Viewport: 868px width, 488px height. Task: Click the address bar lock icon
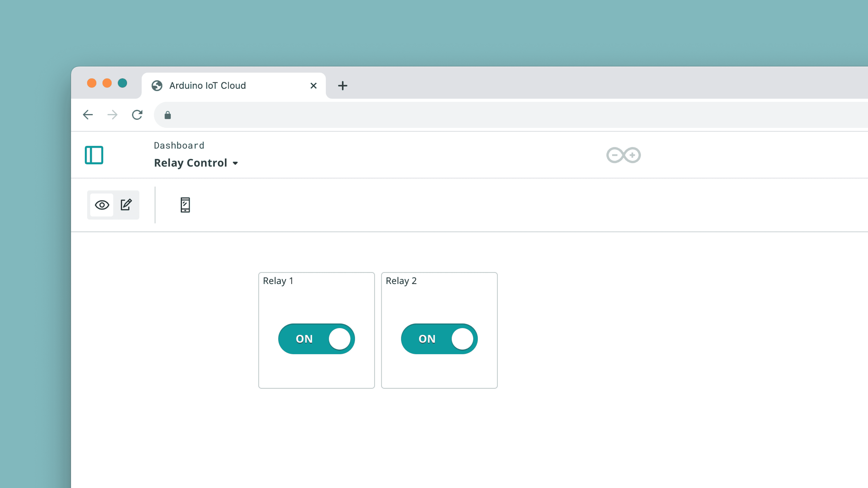[167, 115]
